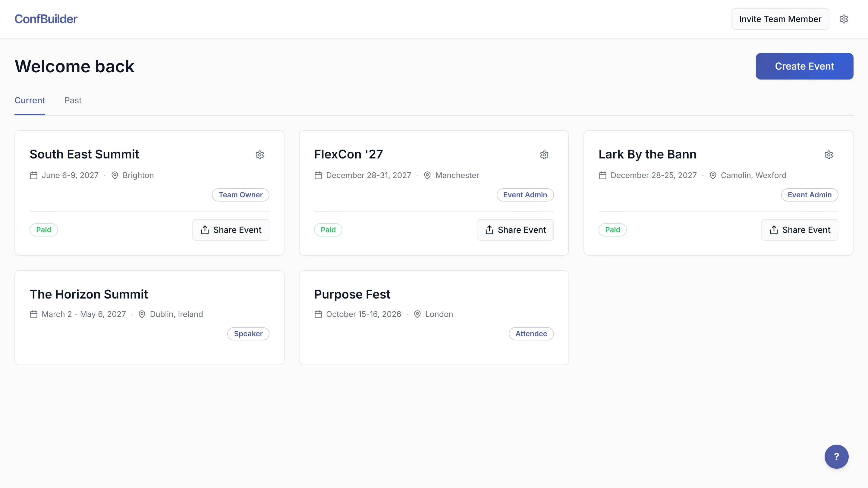
Task: Click the Team Owner badge
Action: [241, 195]
